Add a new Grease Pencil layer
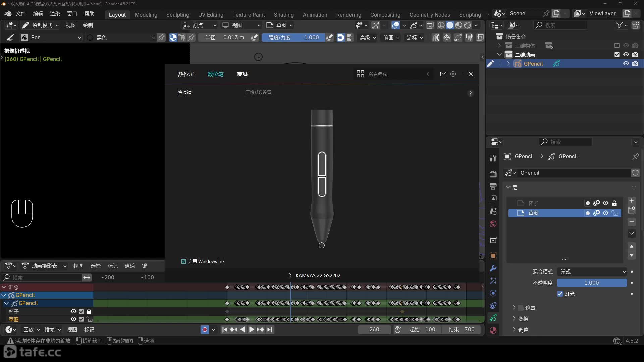The width and height of the screenshot is (644, 362). (632, 201)
